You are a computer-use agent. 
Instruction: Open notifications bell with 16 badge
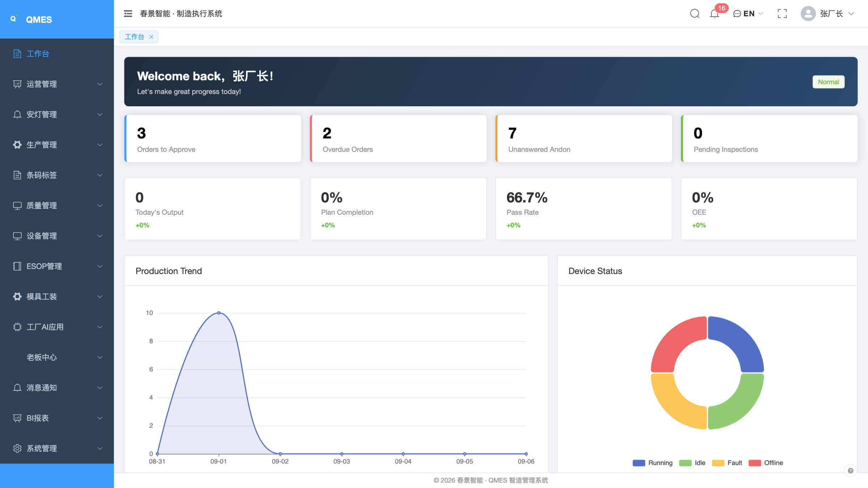click(x=715, y=14)
